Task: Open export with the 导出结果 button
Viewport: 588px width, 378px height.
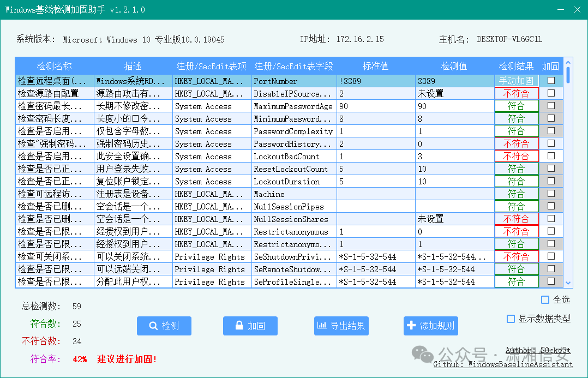Action: 341,326
